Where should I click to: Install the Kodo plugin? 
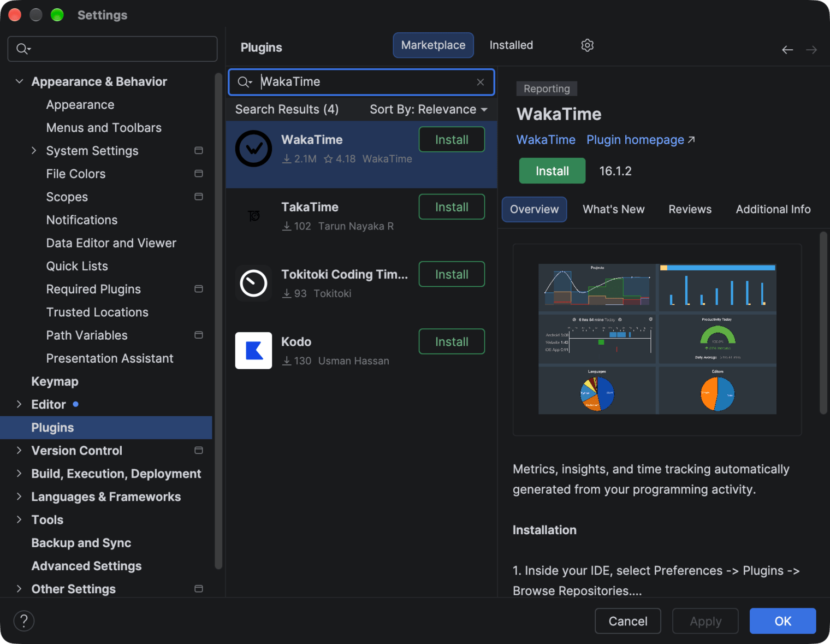[x=452, y=342]
